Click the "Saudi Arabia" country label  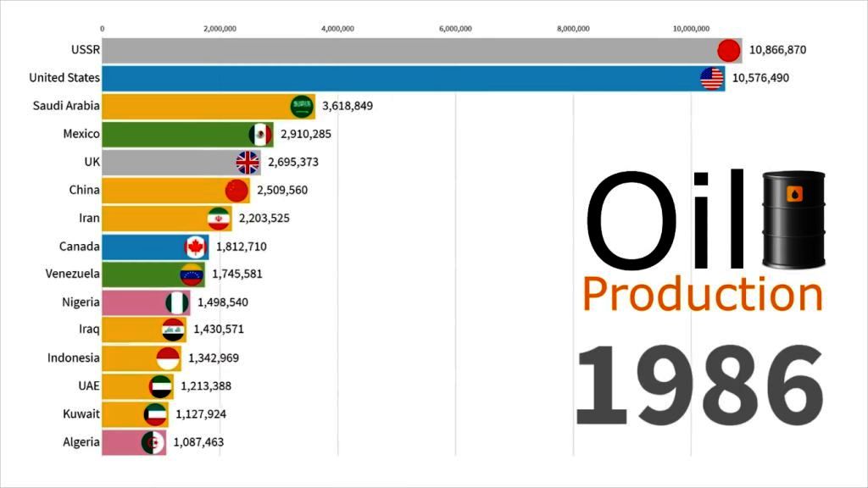click(66, 106)
